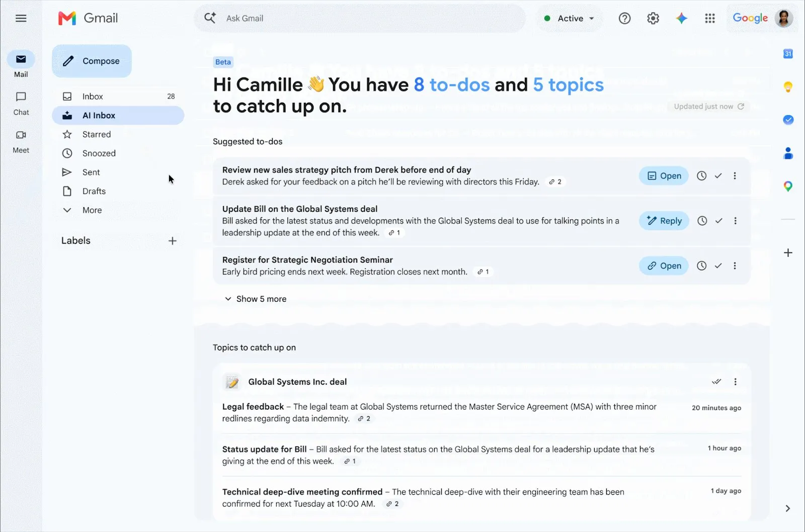The width and height of the screenshot is (805, 532).
Task: Launch the Gemini sparkle icon
Action: pos(681,19)
